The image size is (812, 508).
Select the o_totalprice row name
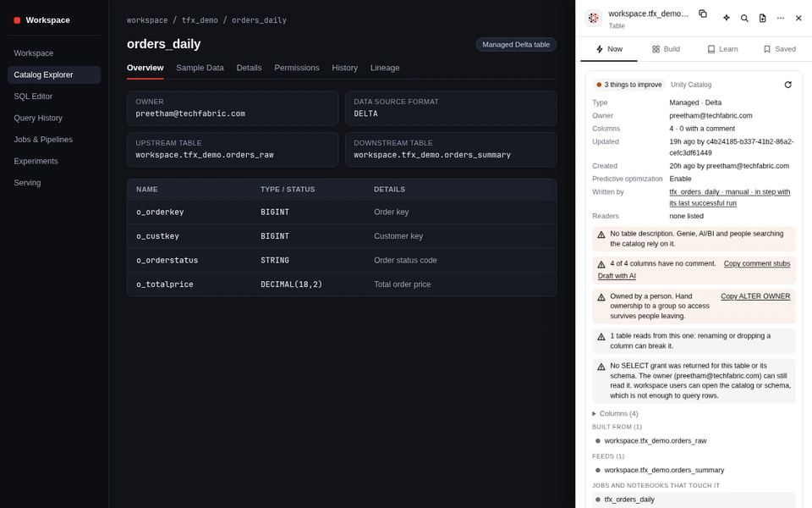pyautogui.click(x=165, y=284)
